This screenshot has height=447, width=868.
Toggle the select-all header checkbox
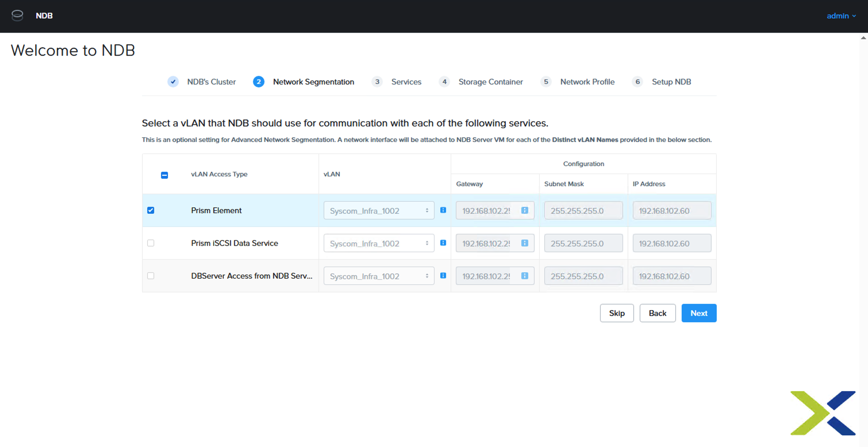[164, 175]
